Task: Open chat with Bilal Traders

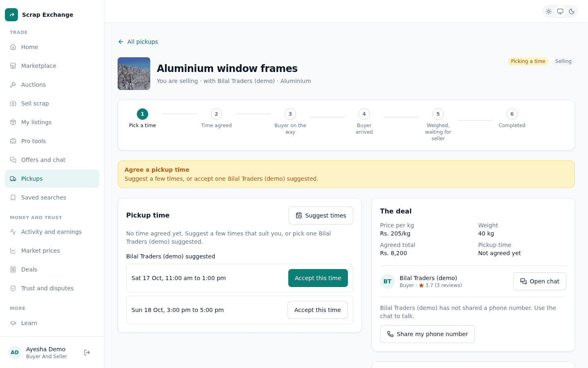Action: coord(540,281)
